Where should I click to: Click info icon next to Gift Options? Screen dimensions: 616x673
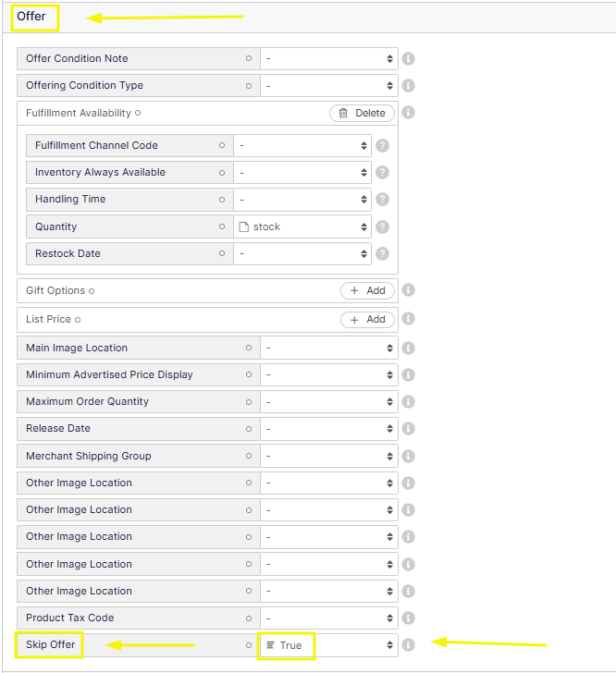pyautogui.click(x=408, y=290)
